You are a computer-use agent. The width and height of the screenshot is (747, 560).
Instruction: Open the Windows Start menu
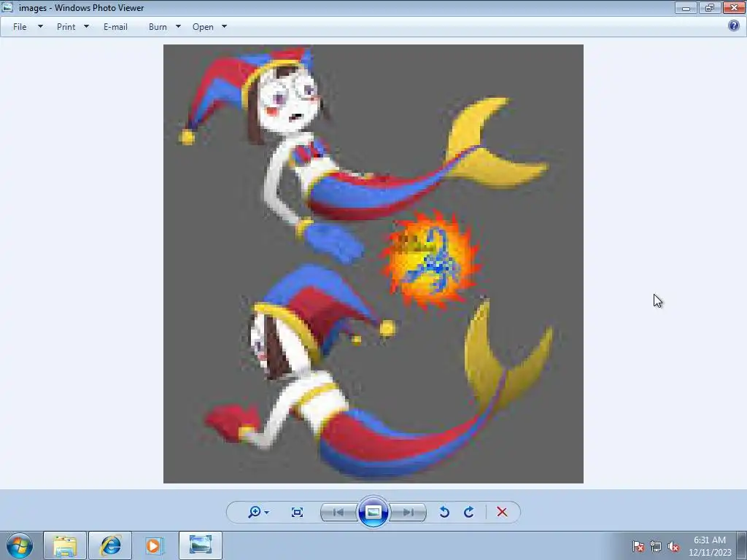(x=20, y=545)
